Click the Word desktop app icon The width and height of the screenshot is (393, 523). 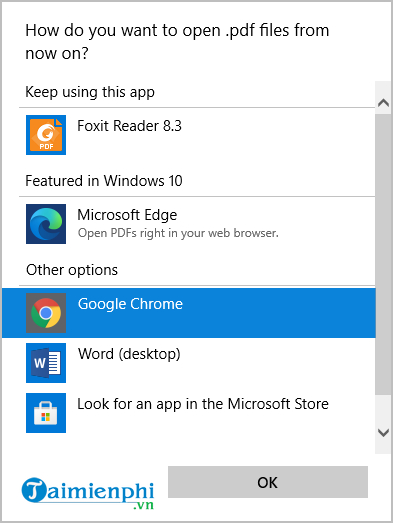[x=46, y=363]
